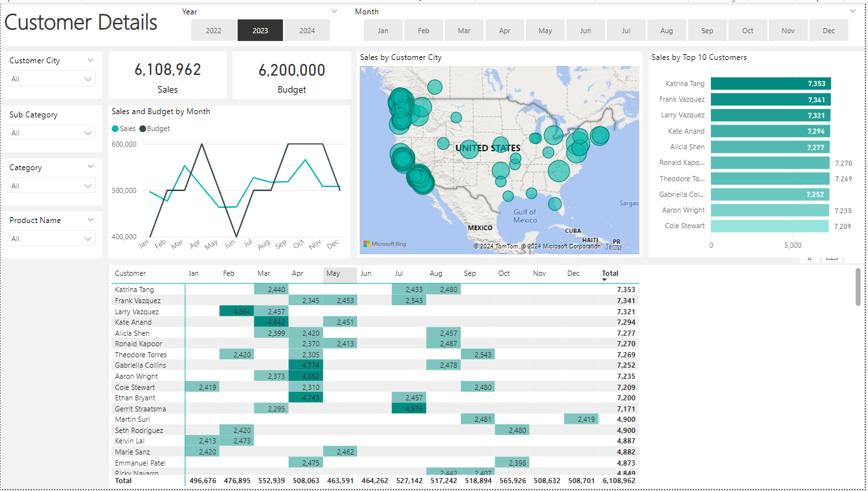Viewport: 868px width, 491px height.
Task: Filter by the Jun month button
Action: pyautogui.click(x=585, y=31)
